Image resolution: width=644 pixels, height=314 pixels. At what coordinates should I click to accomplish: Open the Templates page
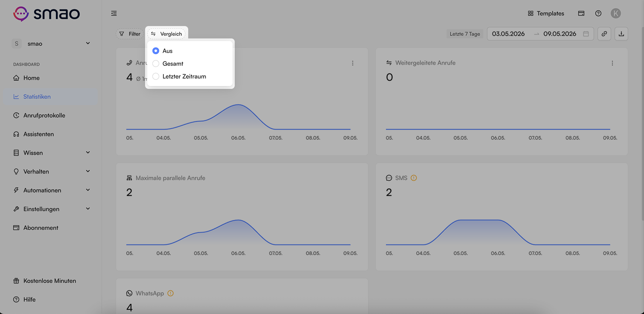click(546, 13)
